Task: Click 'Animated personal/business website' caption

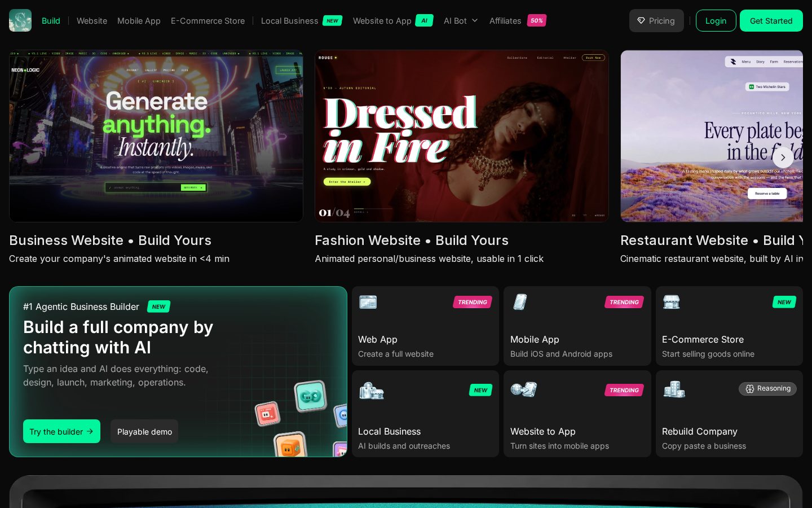Action: point(429,259)
